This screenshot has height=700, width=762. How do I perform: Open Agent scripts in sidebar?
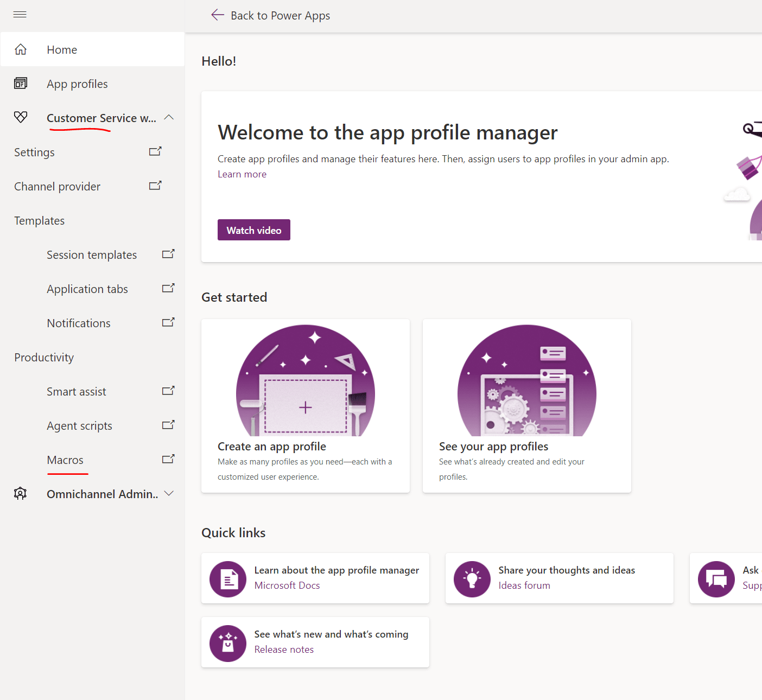[x=80, y=425]
